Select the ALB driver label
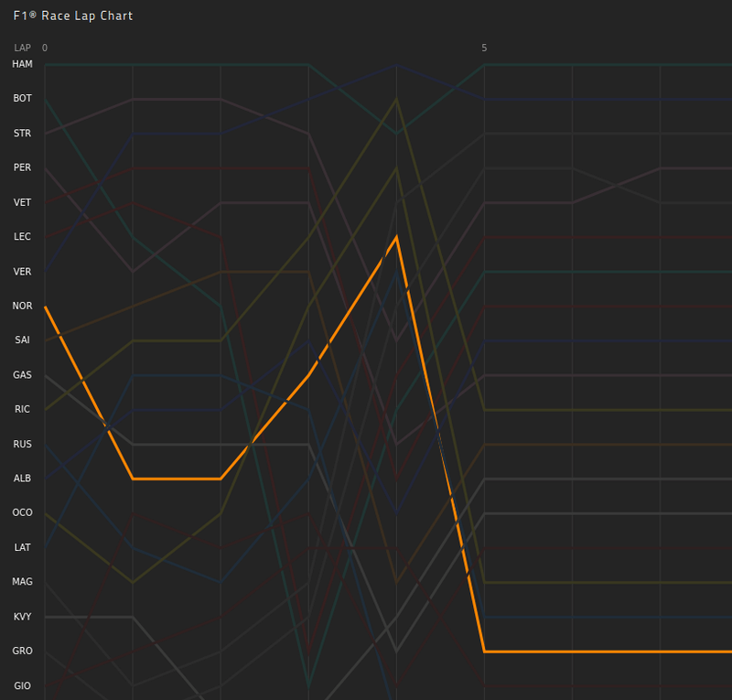Screen dimensions: 732x700 [x=22, y=478]
